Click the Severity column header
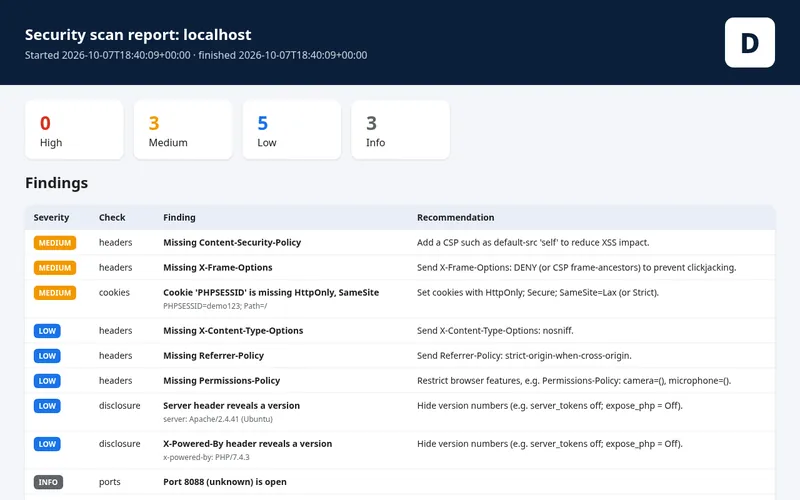 pyautogui.click(x=51, y=217)
